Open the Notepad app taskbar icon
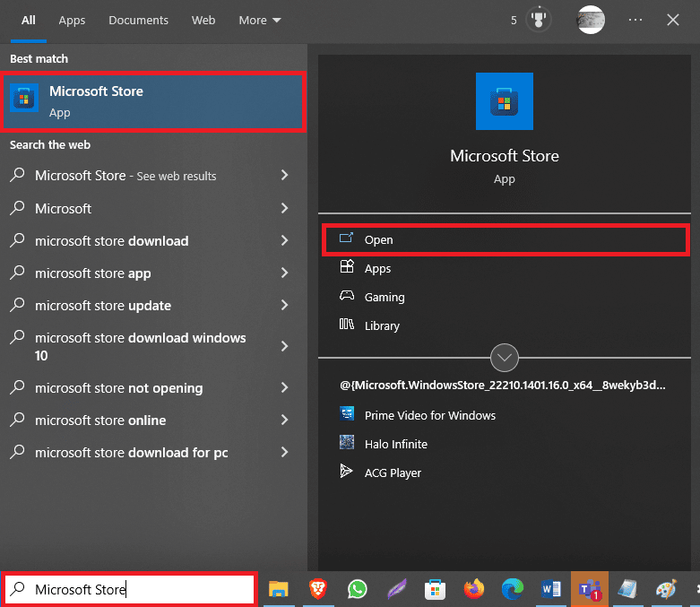700x607 pixels. 627,589
